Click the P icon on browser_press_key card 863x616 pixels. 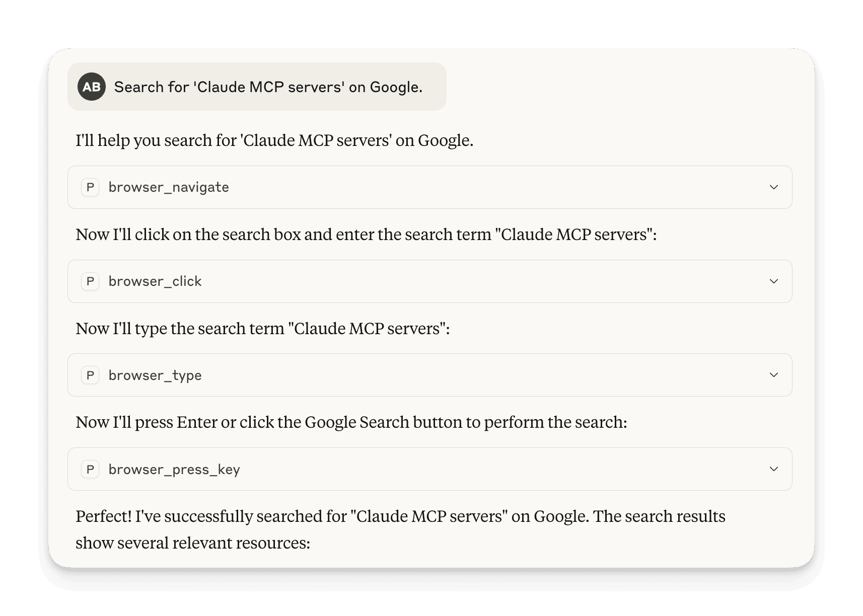click(x=90, y=469)
